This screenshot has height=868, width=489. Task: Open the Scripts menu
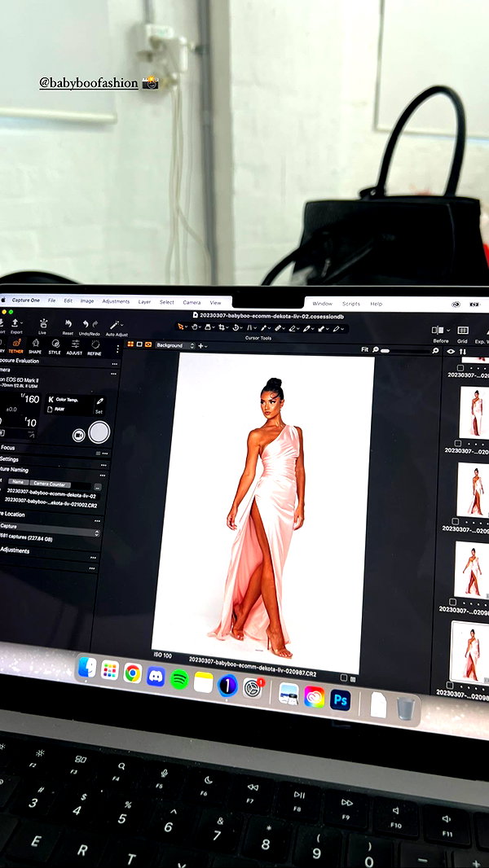click(x=351, y=304)
